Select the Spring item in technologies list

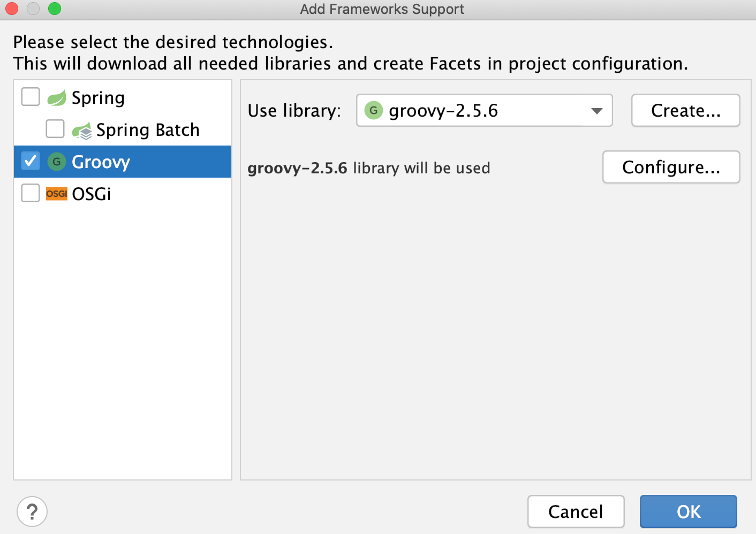99,98
